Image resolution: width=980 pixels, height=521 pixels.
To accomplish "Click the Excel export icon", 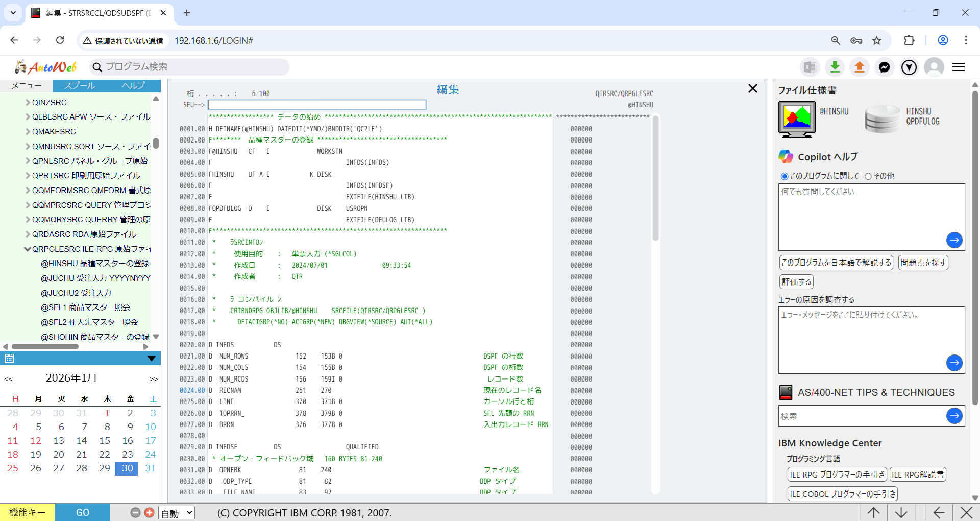I will coord(810,67).
